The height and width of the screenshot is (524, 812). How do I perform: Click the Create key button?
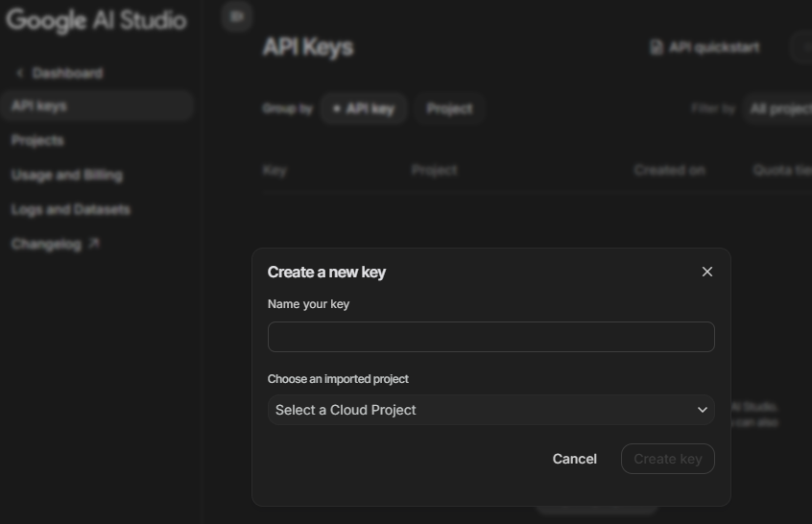click(x=667, y=459)
